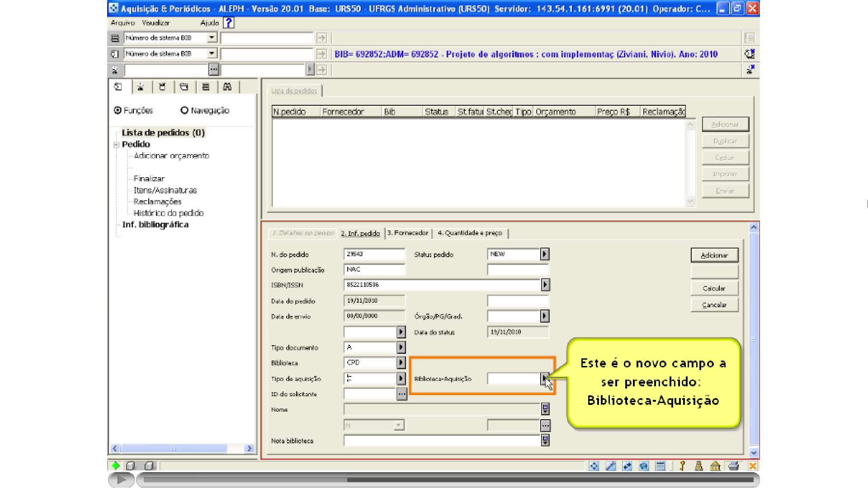
Task: Click the stamp-figure icon in bottom toolbar
Action: [699, 466]
